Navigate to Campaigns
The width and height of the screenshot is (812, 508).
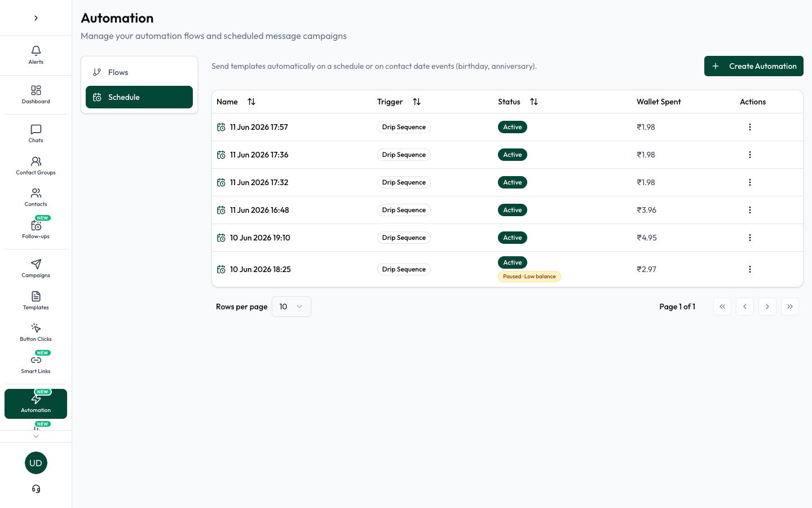pos(36,268)
